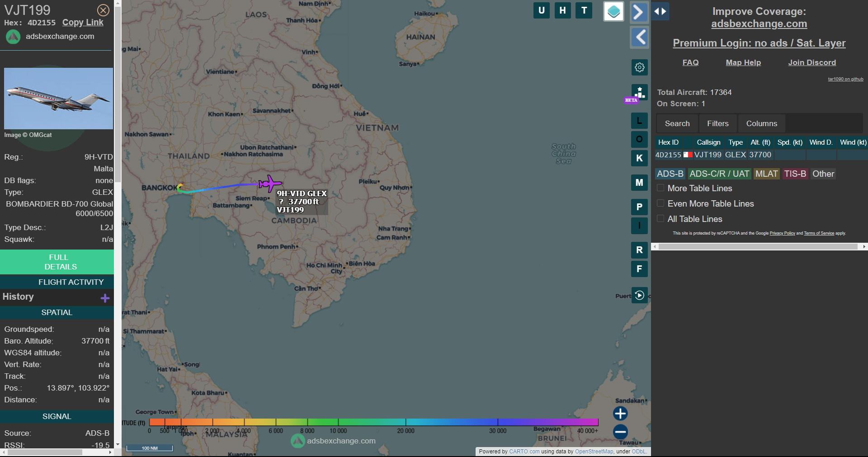Click the adsbexchange logo in info panel
This screenshot has width=868, height=457.
(13, 37)
